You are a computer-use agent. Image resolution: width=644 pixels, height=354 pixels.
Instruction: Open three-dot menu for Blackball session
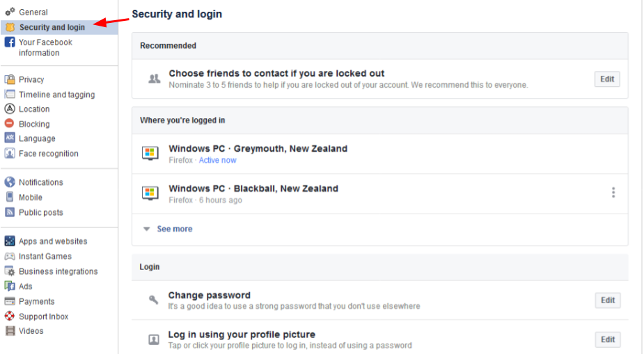[x=613, y=193]
